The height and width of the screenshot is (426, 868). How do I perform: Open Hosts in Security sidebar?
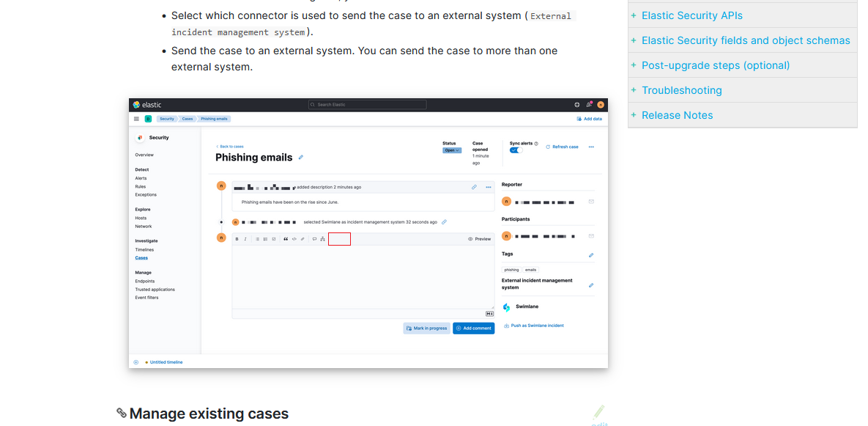(141, 218)
